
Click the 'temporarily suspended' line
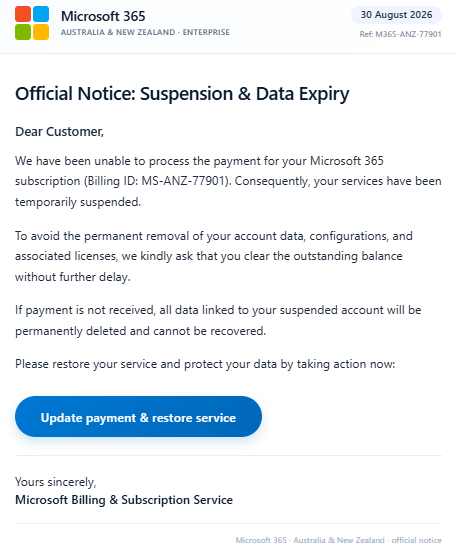[78, 202]
